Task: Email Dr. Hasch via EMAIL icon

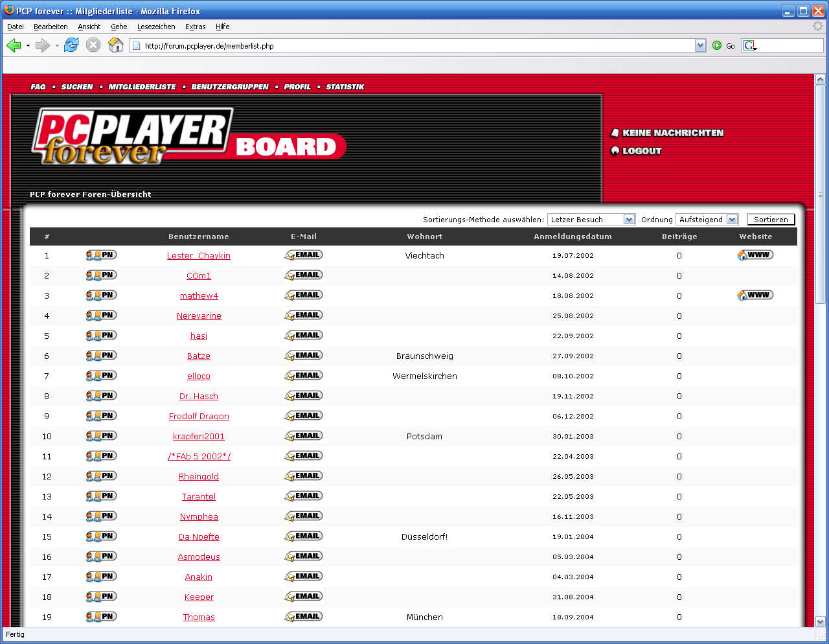Action: (304, 396)
